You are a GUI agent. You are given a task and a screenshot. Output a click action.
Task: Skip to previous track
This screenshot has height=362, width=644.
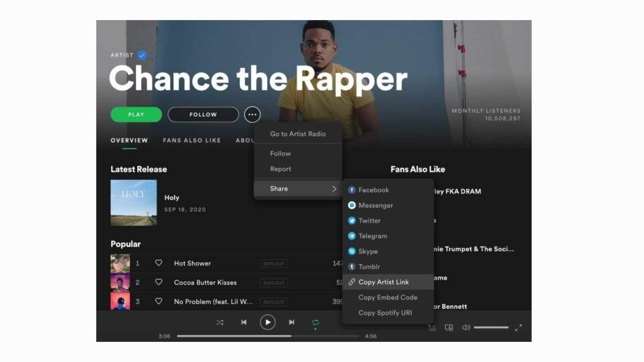point(244,322)
